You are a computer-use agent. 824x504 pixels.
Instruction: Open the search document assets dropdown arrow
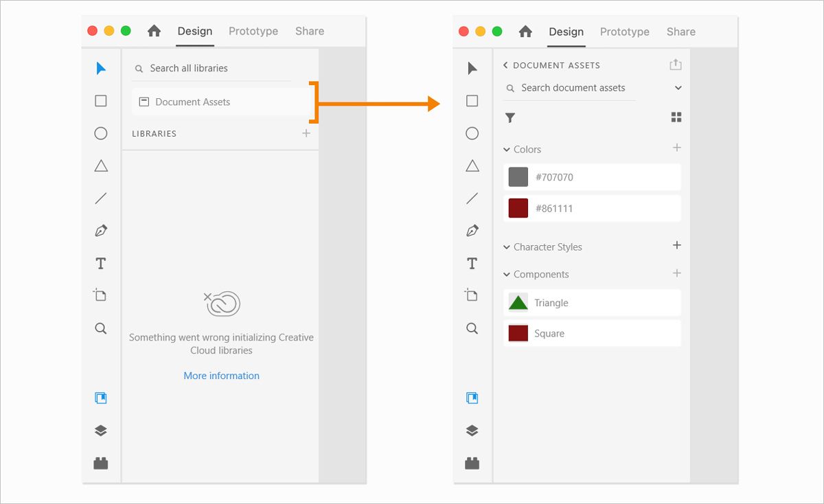click(678, 88)
